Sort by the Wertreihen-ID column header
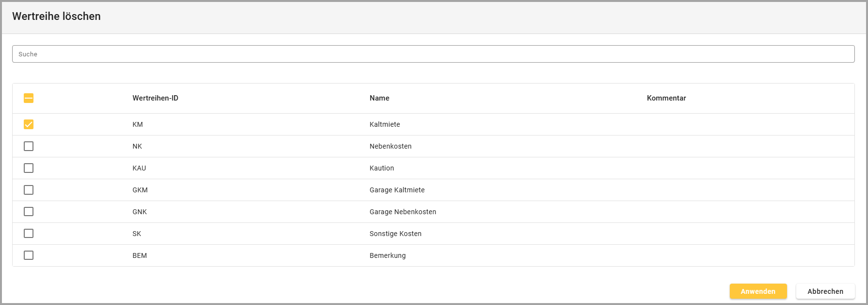This screenshot has width=868, height=305. pos(155,98)
